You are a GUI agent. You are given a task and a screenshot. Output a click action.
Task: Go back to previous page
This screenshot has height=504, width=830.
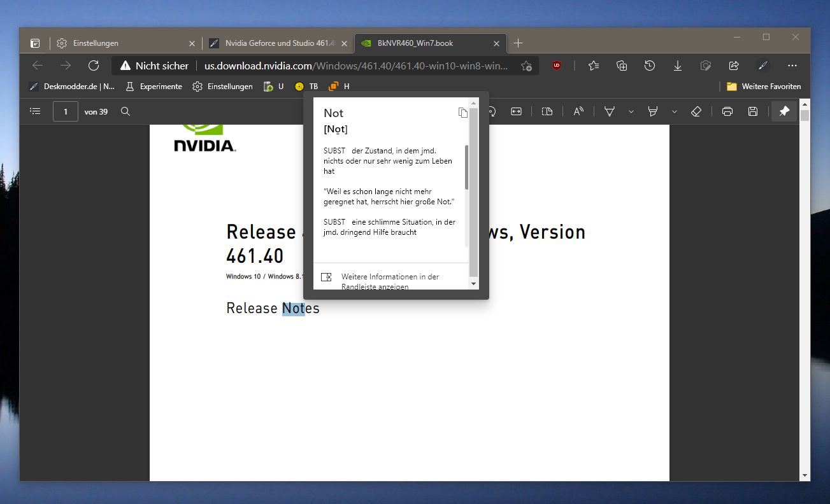38,66
